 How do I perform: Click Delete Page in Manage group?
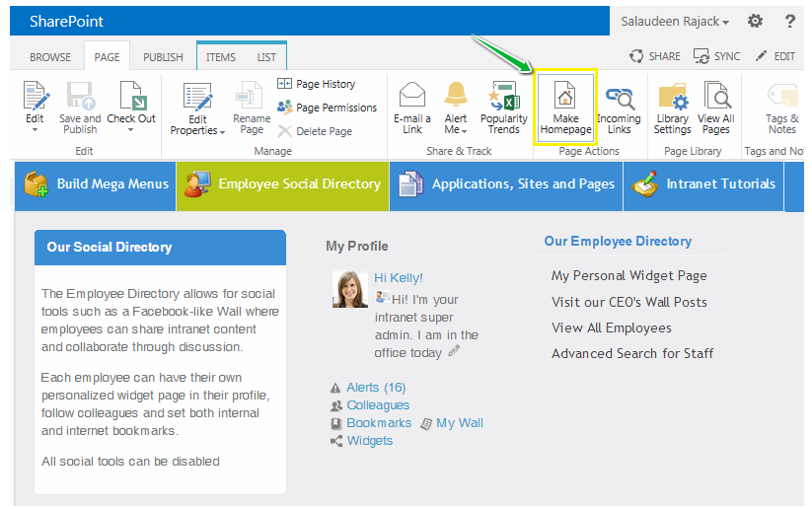tap(315, 131)
